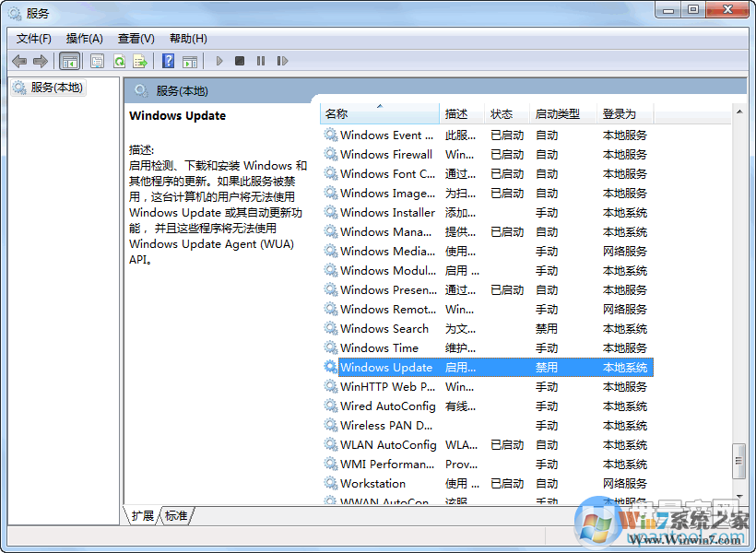756x553 pixels.
Task: Click the gear icon beside Windows Firewall
Action: coord(330,154)
